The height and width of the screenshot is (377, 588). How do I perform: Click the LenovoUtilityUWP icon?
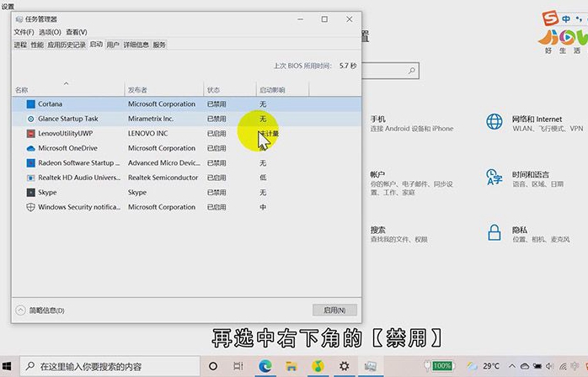click(x=31, y=134)
